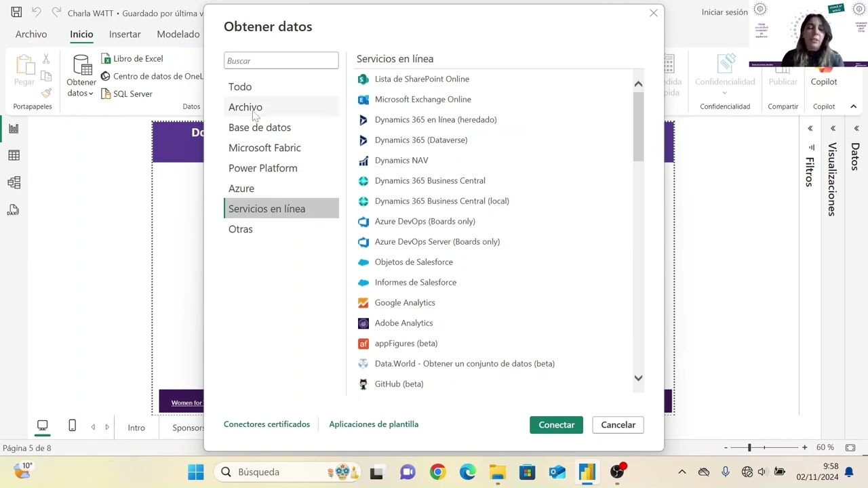Image resolution: width=868 pixels, height=488 pixels.
Task: Click the zoom out minus button
Action: [726, 448]
